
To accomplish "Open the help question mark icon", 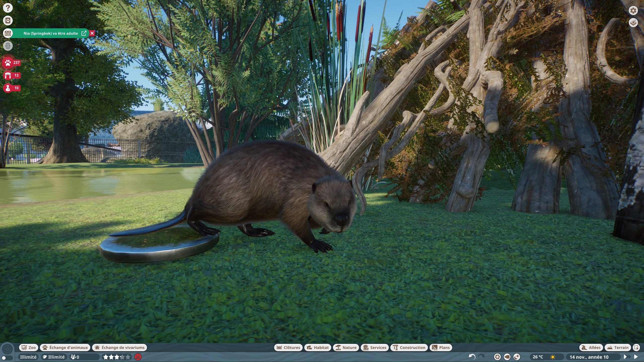I will [x=8, y=8].
